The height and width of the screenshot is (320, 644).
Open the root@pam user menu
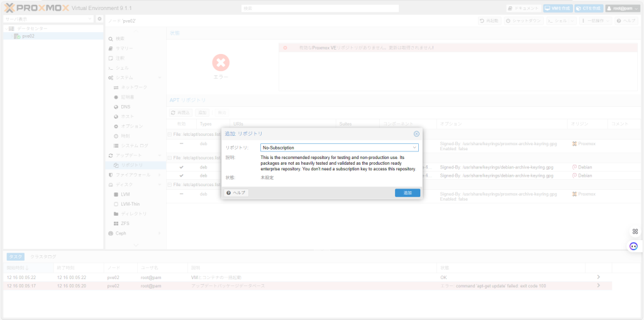pyautogui.click(x=623, y=8)
